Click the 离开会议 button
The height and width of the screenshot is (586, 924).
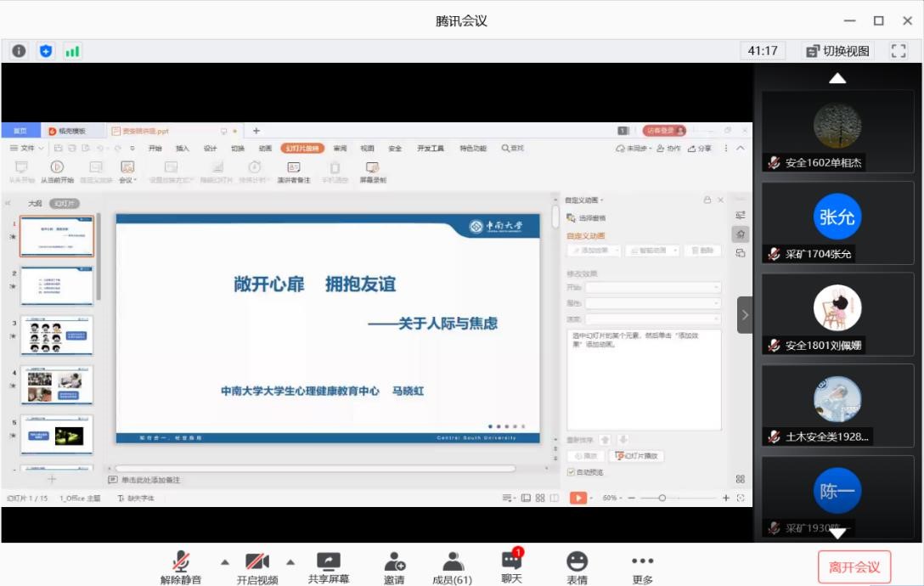tap(854, 566)
